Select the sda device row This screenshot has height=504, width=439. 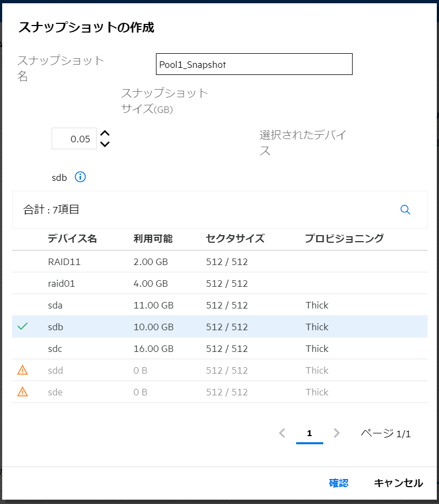(220, 305)
